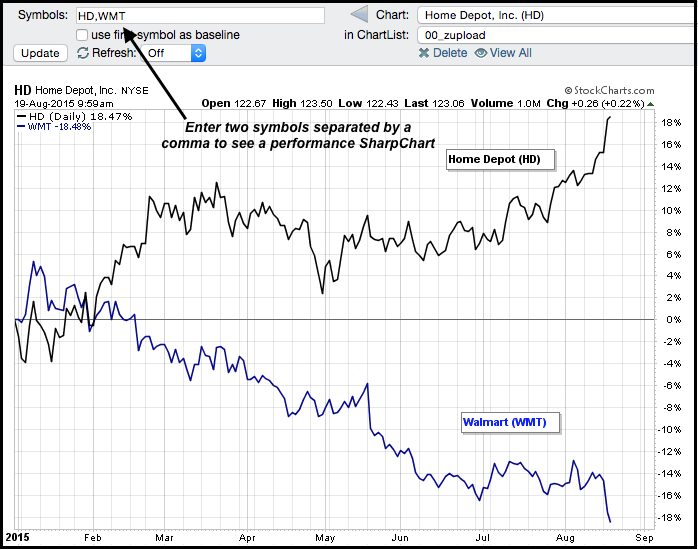This screenshot has width=698, height=550.
Task: Click the Walmart (WMT) chart label
Action: (511, 423)
